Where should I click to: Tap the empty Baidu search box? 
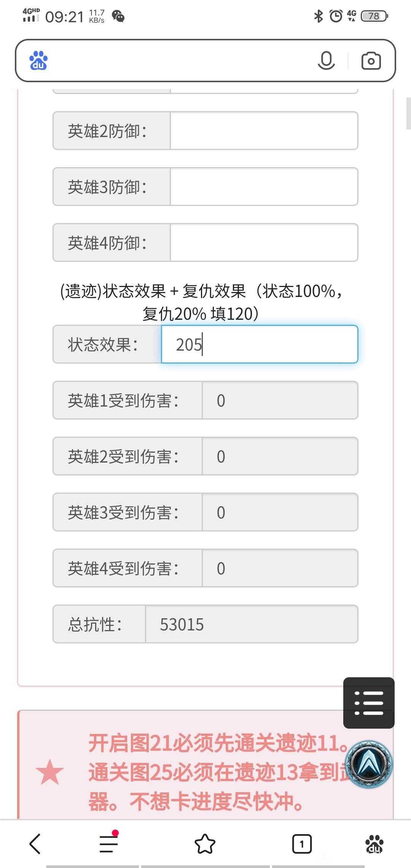tap(179, 61)
